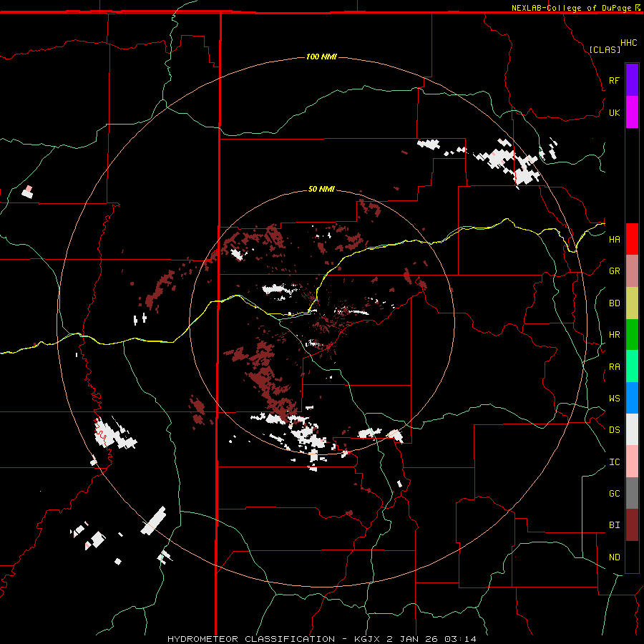Viewport: 644px width, 644px height.
Task: Click the '[CLAS]' unit label
Action: 605,49
